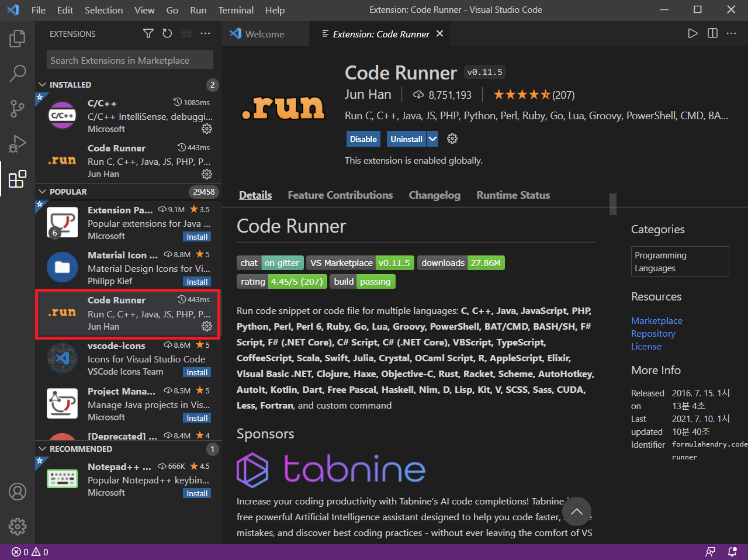Switch to the Welcome tab
Image resolution: width=748 pixels, height=560 pixels.
(x=266, y=34)
